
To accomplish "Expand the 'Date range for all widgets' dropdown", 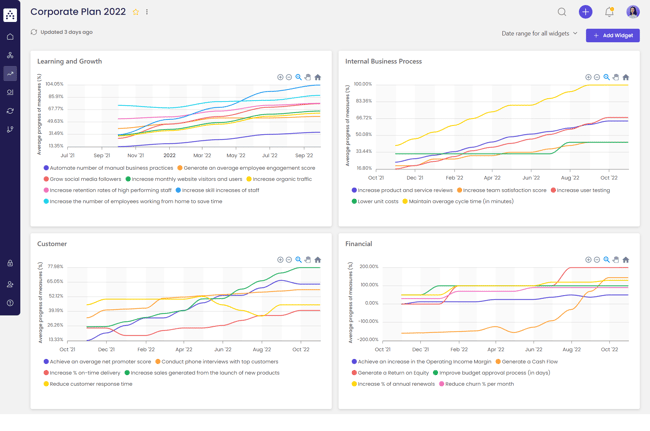I will coord(540,34).
